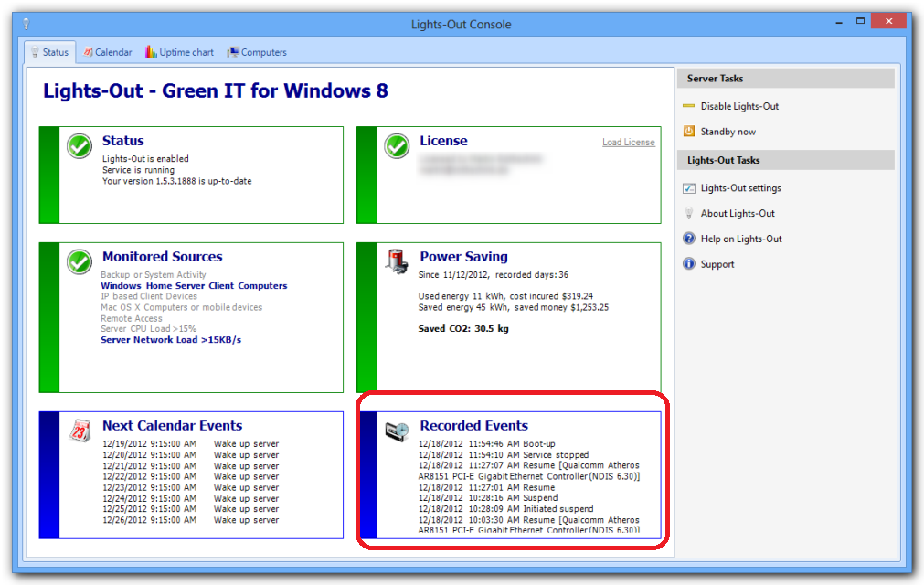Select Server Network Load >15KB/s source
This screenshot has width=924, height=585.
pyautogui.click(x=171, y=340)
